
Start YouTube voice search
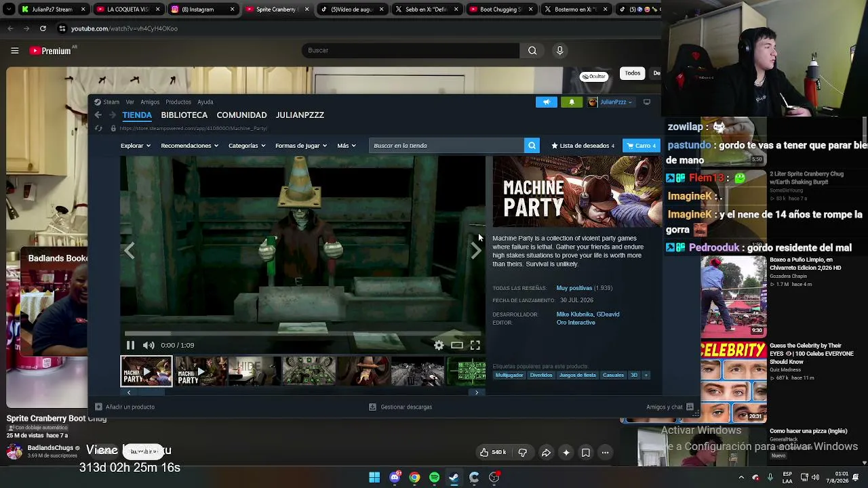(x=559, y=50)
